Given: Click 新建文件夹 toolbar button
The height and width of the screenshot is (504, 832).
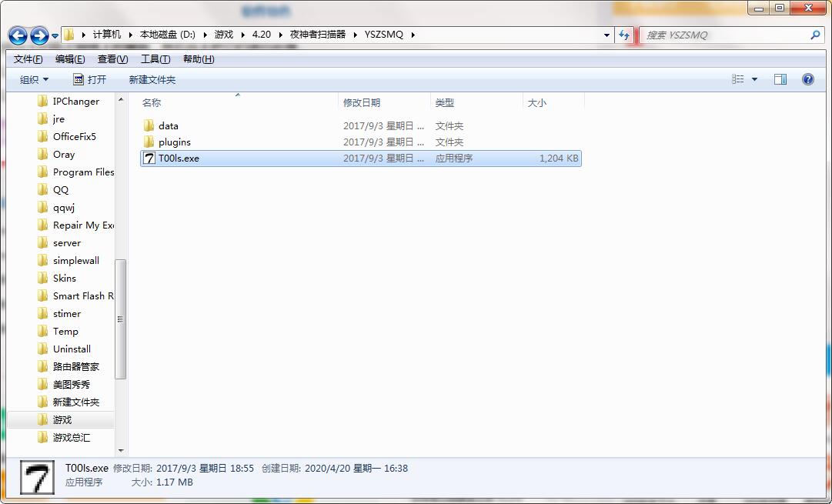Looking at the screenshot, I should pos(152,79).
